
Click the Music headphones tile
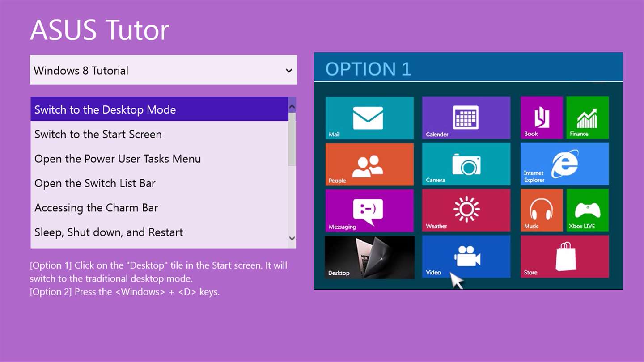542,210
